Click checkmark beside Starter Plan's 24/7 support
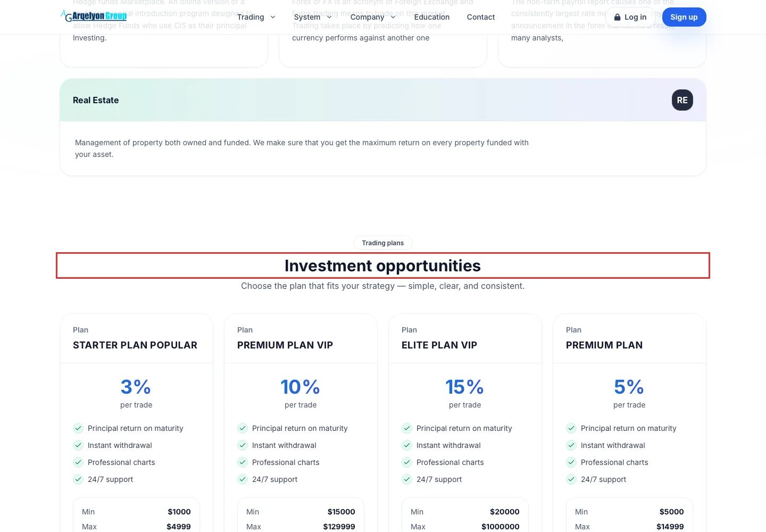Viewport: 766px width, 532px height. point(78,479)
